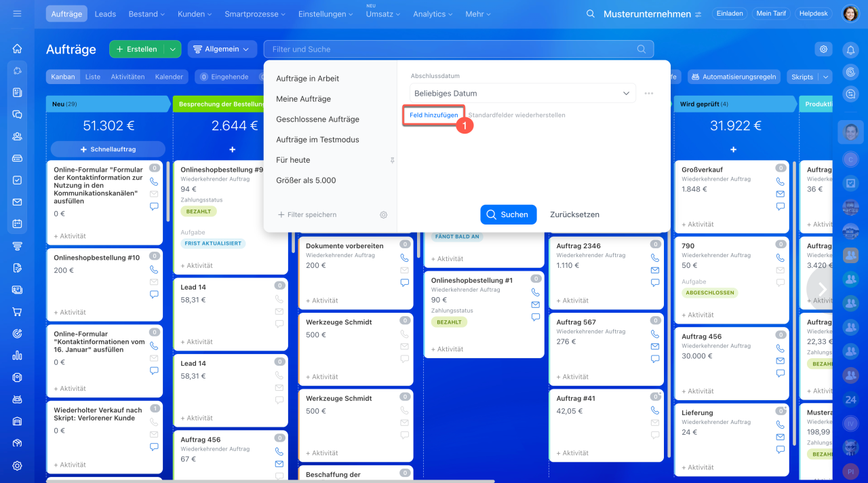Click the Einladen button
Screen dimensions: 868x483
click(729, 14)
